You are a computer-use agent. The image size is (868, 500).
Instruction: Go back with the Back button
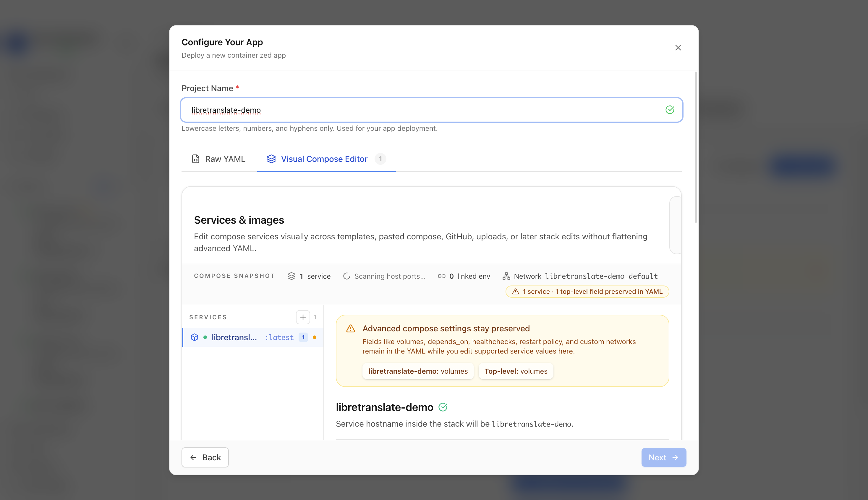[x=205, y=457]
